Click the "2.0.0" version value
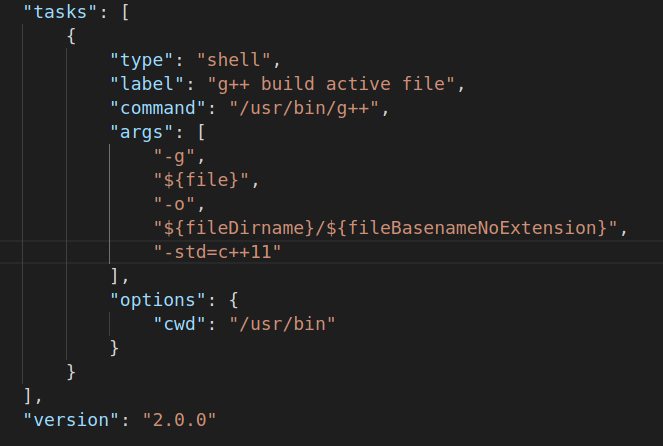The width and height of the screenshot is (663, 446). point(180,420)
